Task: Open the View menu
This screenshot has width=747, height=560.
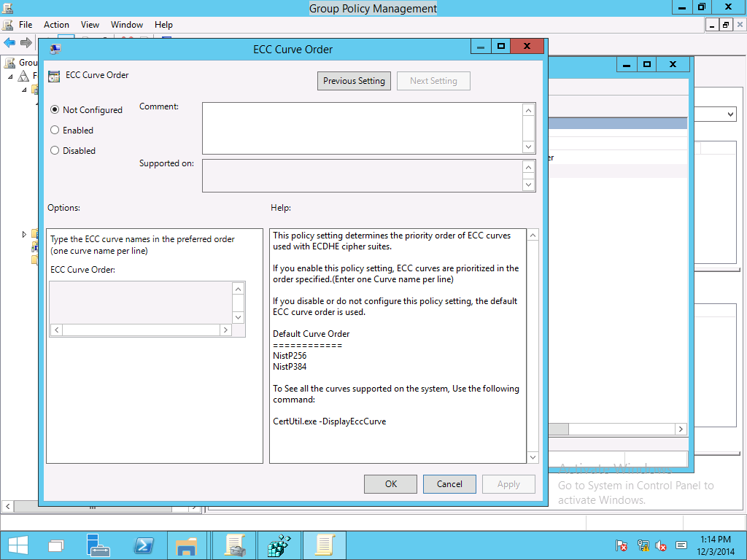Action: tap(90, 24)
